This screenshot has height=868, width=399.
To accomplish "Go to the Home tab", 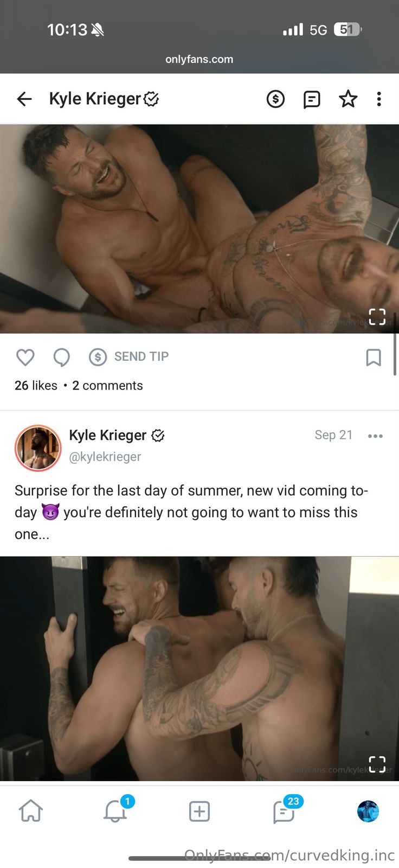I will point(31,811).
